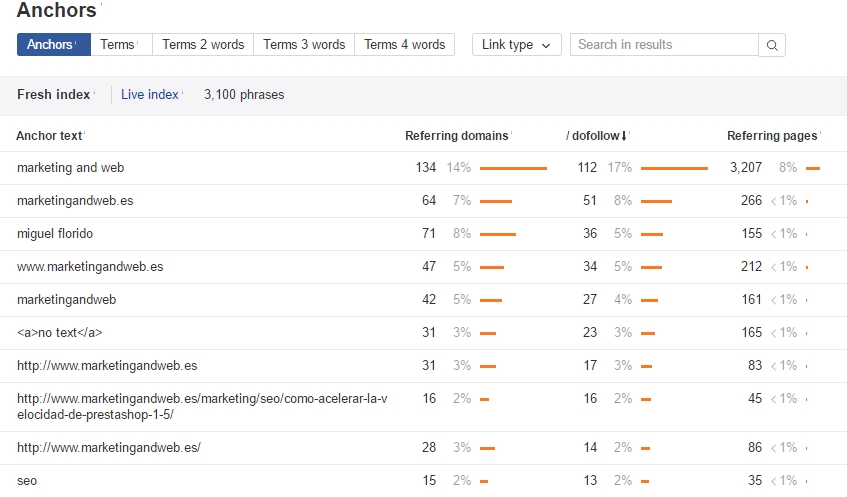Sort by Referring domains column

point(456,136)
